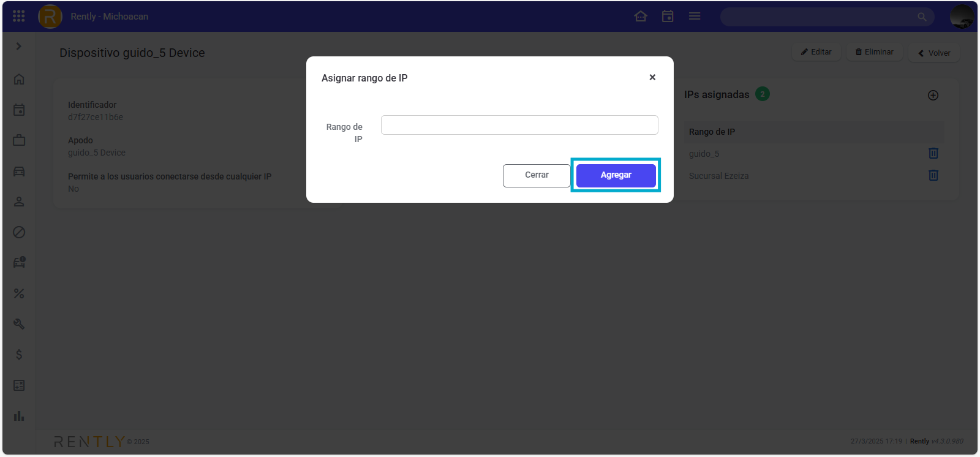Image resolution: width=980 pixels, height=457 pixels.
Task: Expand the left sidebar with chevron
Action: [19, 47]
